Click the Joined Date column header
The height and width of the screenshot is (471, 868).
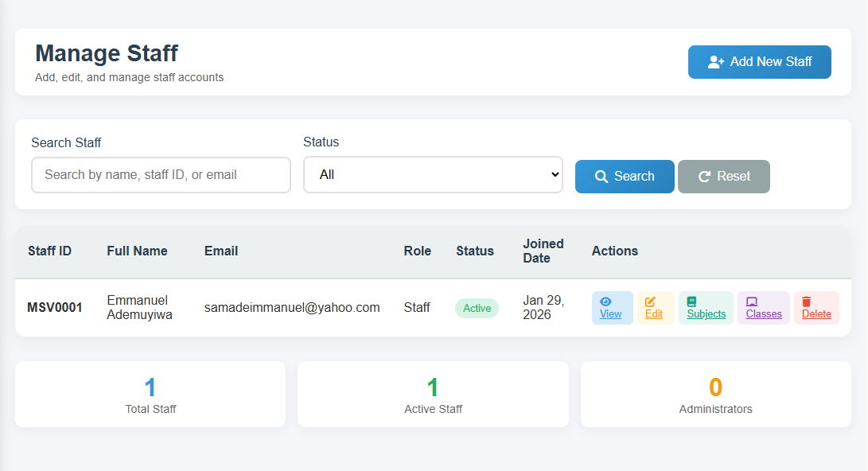[x=543, y=251]
